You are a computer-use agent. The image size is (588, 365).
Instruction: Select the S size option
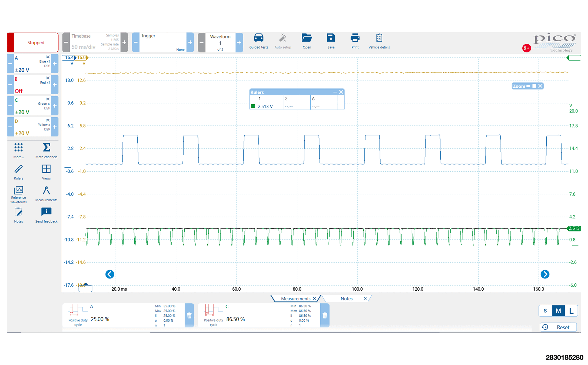tap(545, 311)
